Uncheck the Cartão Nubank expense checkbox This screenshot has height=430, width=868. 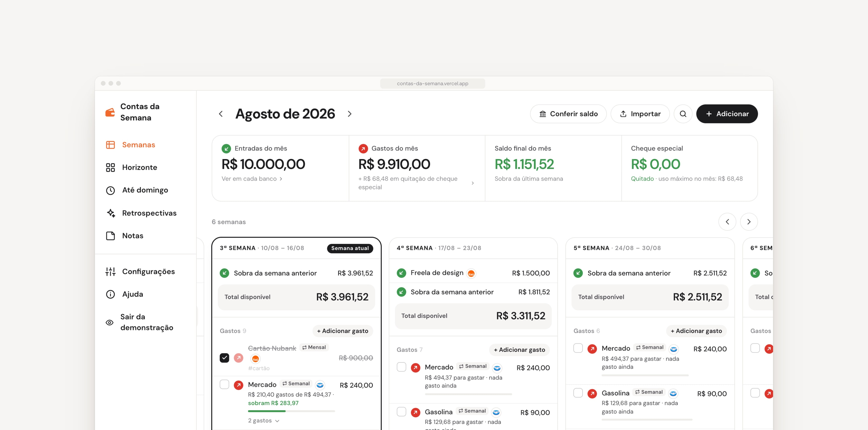coord(224,358)
